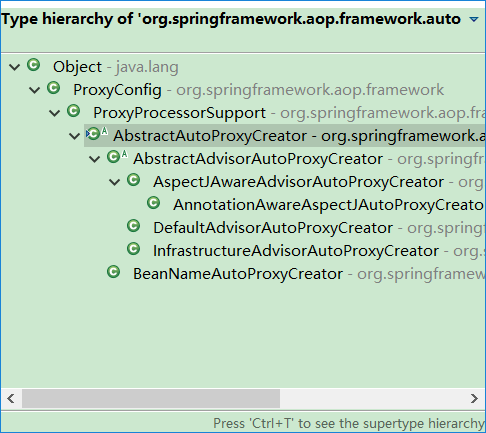
Task: Click the AbstractAutoProxyCreator abstract class icon
Action: (x=97, y=134)
